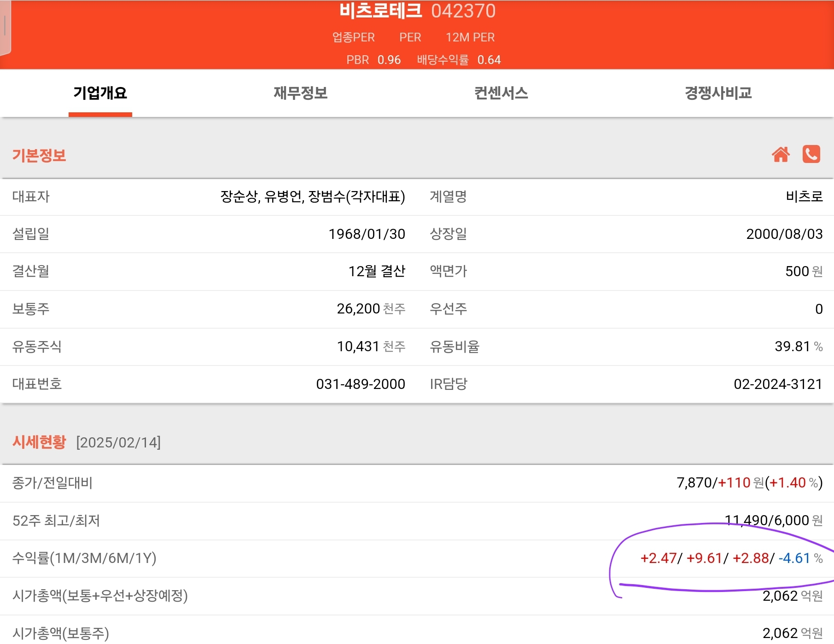
Task: Tap the par value 500 원
Action: (x=804, y=272)
